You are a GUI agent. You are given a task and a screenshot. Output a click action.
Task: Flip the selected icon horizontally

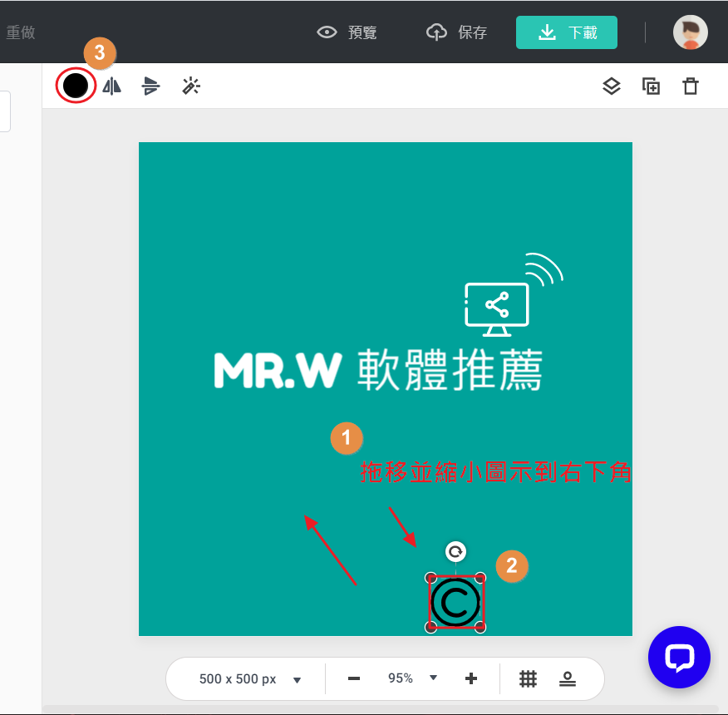pyautogui.click(x=112, y=86)
